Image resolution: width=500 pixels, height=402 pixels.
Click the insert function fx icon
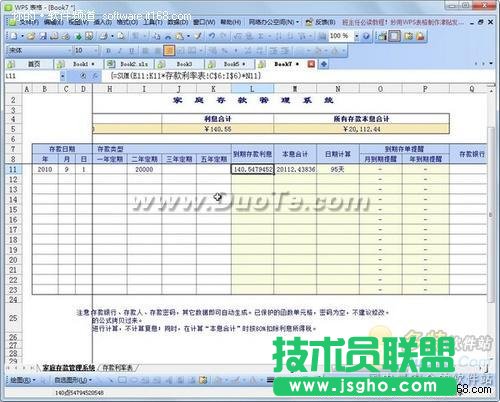point(95,76)
